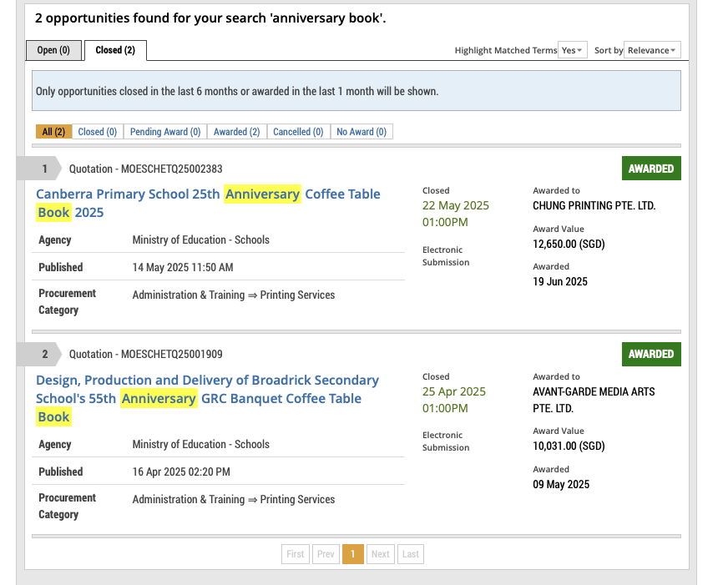Filter by Cancelled (0) status

tap(298, 132)
